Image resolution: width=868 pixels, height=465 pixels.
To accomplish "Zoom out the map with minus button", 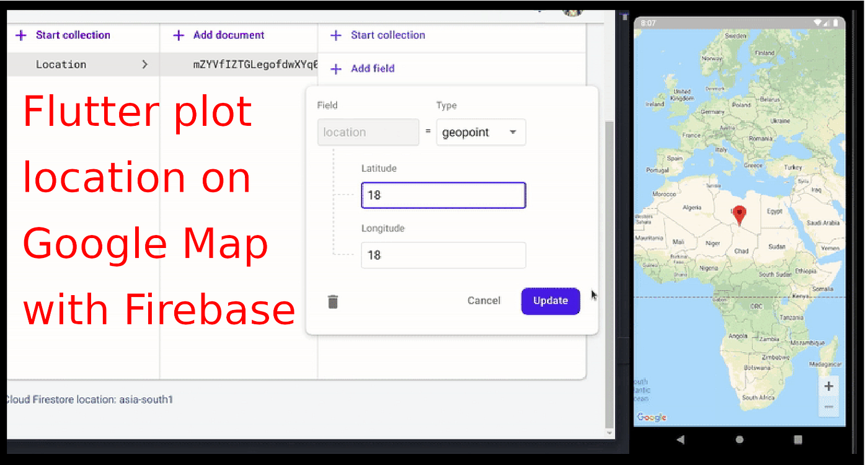I will [x=828, y=407].
